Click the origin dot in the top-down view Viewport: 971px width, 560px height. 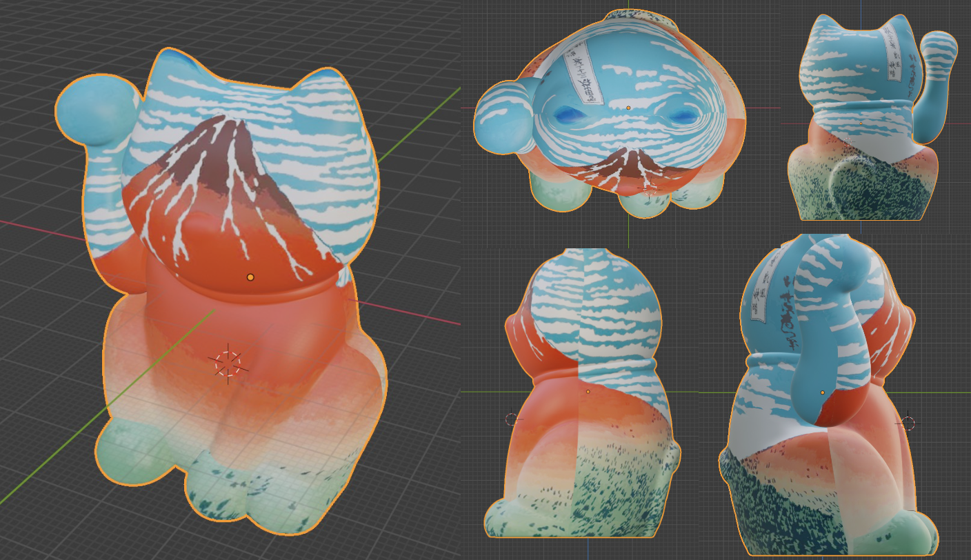628,108
